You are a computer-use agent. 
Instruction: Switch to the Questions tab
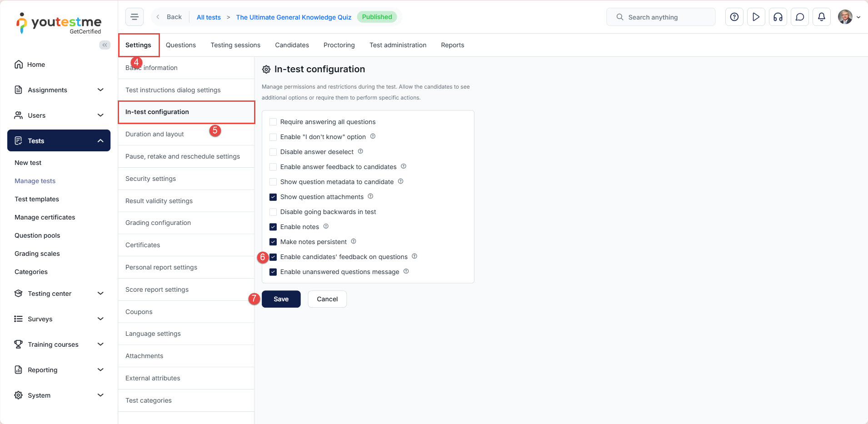click(x=180, y=45)
